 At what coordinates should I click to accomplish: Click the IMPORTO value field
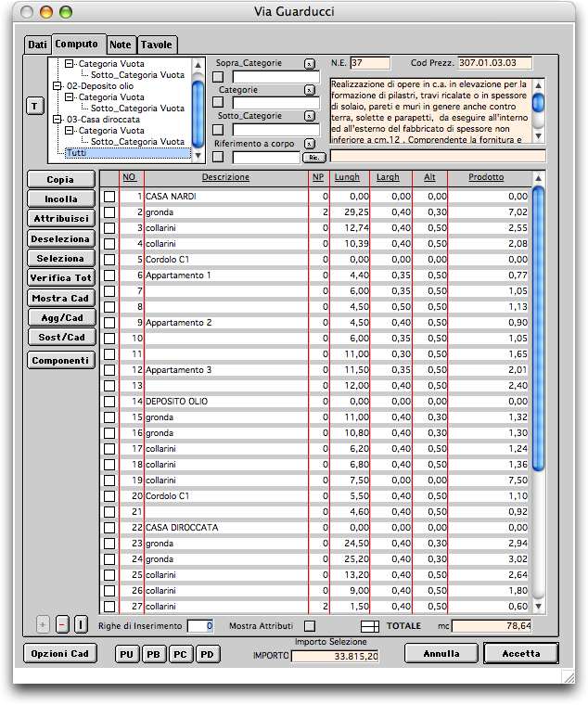335,657
